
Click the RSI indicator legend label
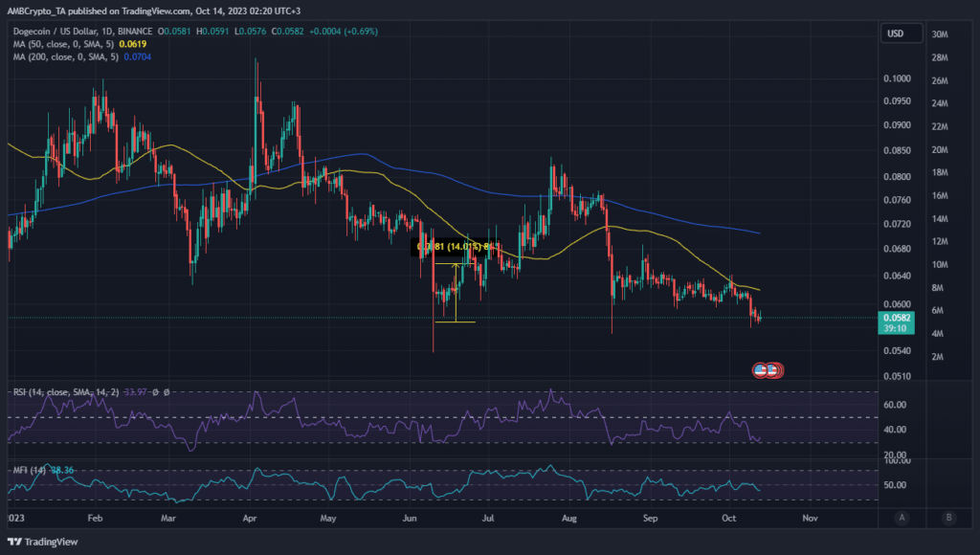(x=54, y=390)
